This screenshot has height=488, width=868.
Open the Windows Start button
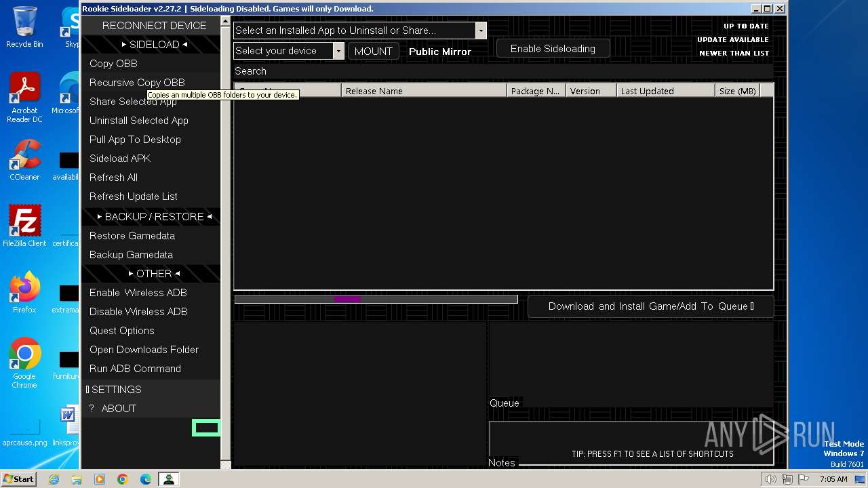(19, 479)
